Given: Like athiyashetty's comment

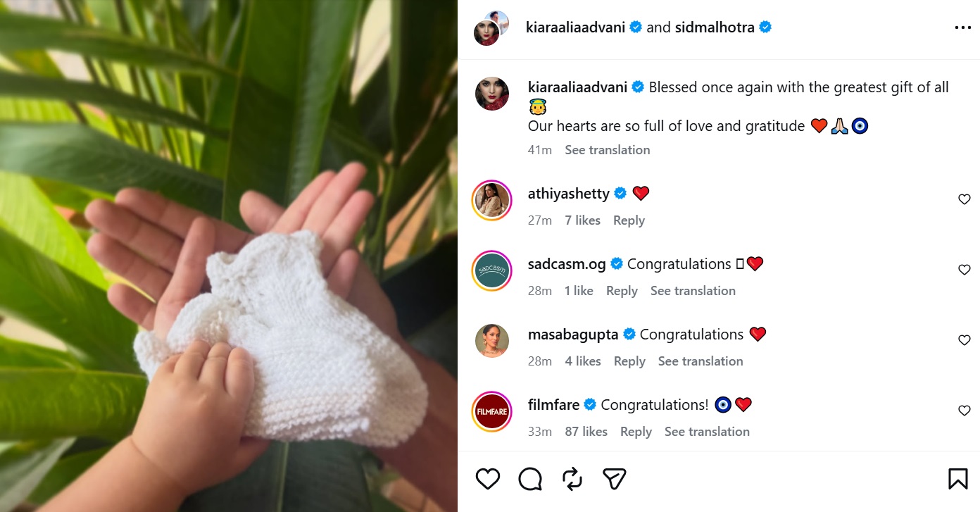Looking at the screenshot, I should pos(965,199).
